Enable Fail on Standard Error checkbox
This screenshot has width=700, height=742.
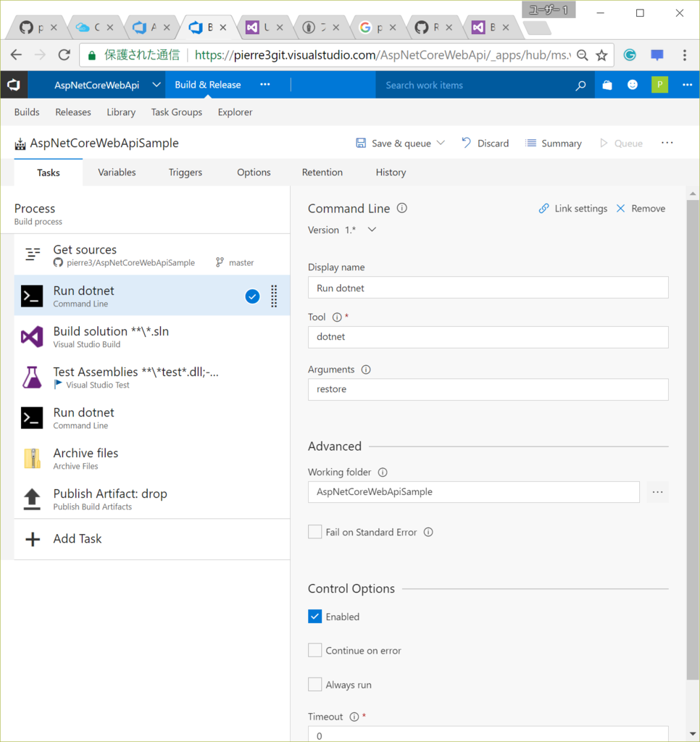314,532
